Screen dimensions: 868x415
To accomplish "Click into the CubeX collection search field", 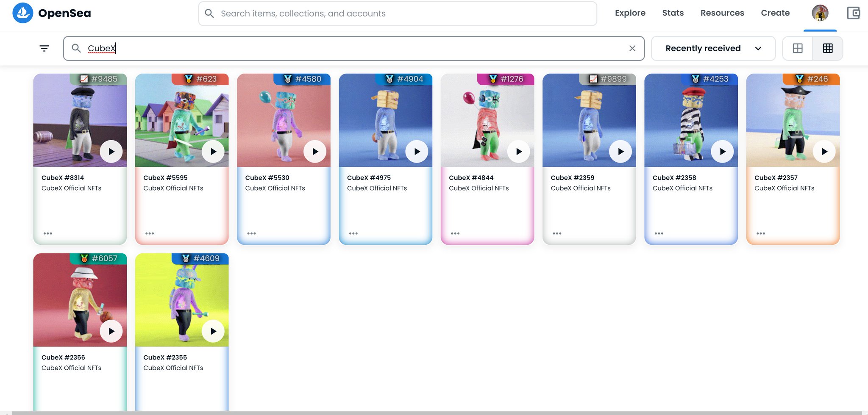I will tap(354, 48).
